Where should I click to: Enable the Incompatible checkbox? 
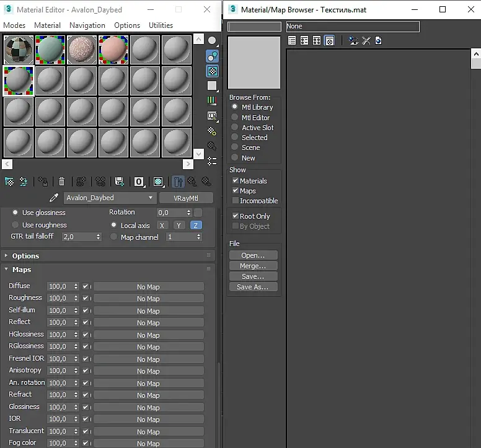tap(236, 201)
